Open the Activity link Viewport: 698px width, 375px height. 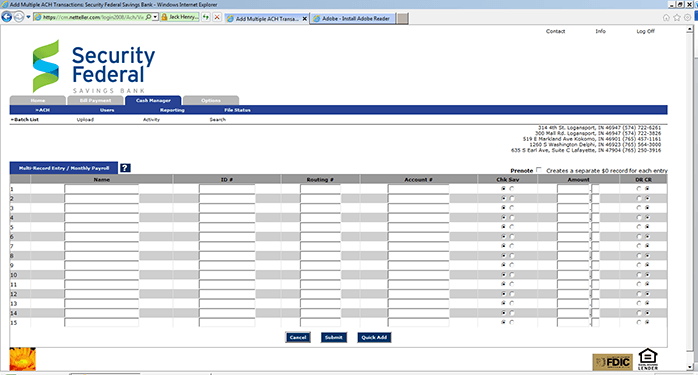click(151, 119)
